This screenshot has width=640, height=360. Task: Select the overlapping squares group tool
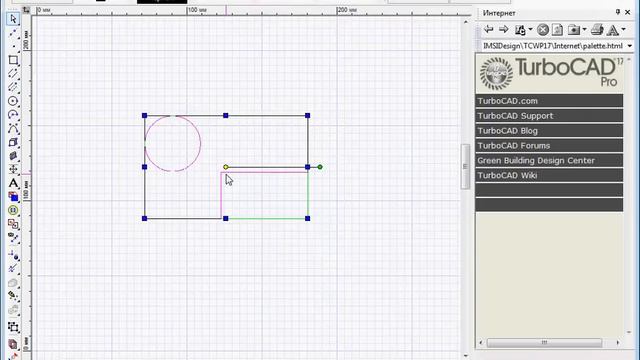click(13, 224)
